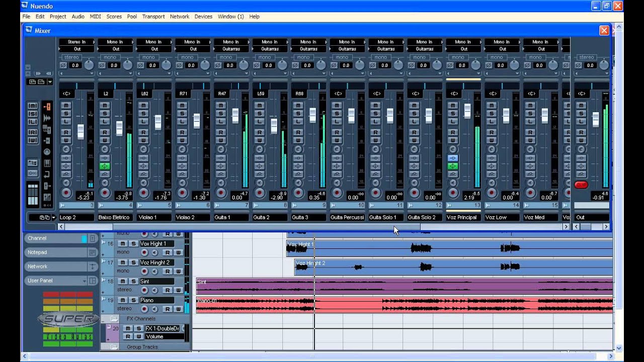Solo the Out master channel
The width and height of the screenshot is (644, 362).
pos(581,113)
